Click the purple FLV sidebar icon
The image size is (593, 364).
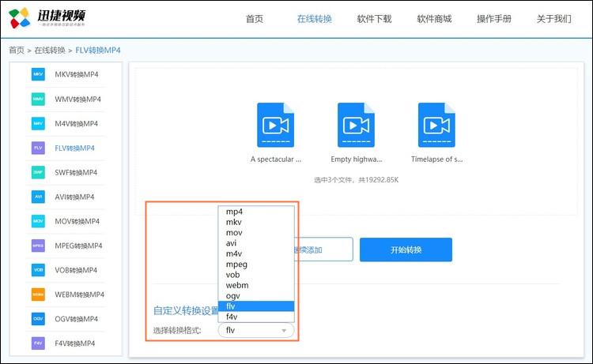[x=38, y=148]
